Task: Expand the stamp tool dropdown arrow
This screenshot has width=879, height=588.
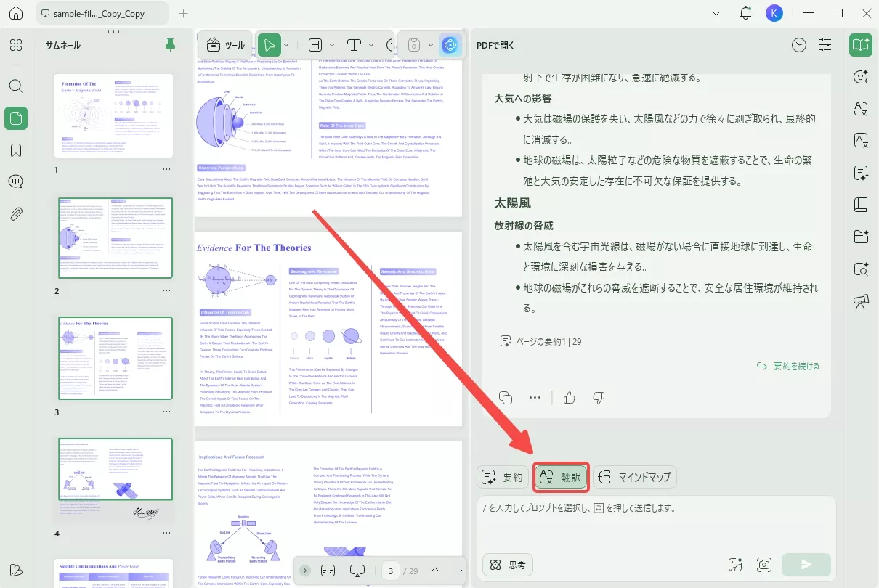Action: (x=430, y=45)
